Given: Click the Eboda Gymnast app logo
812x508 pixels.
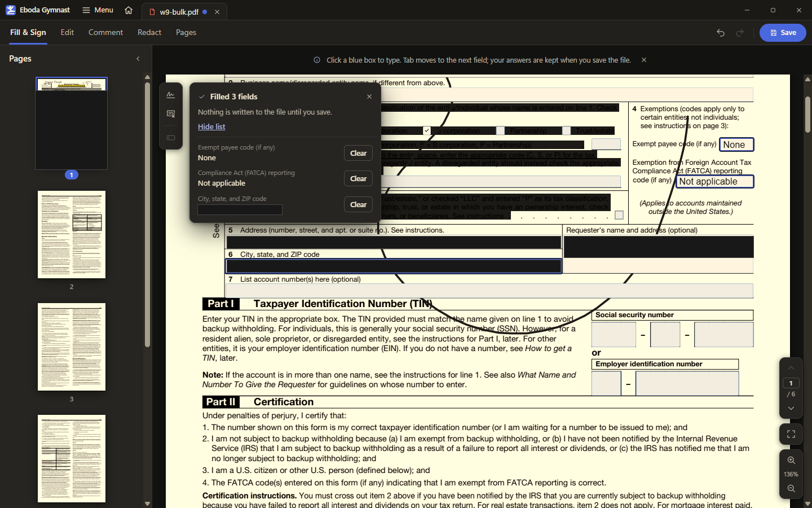Looking at the screenshot, I should [11, 10].
